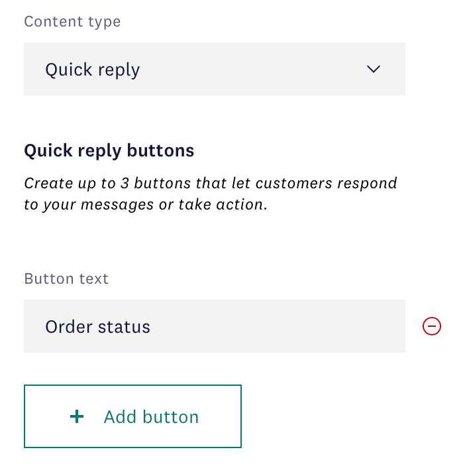This screenshot has height=476, width=465.
Task: Select the Quick reply buttons heading
Action: pos(109,151)
